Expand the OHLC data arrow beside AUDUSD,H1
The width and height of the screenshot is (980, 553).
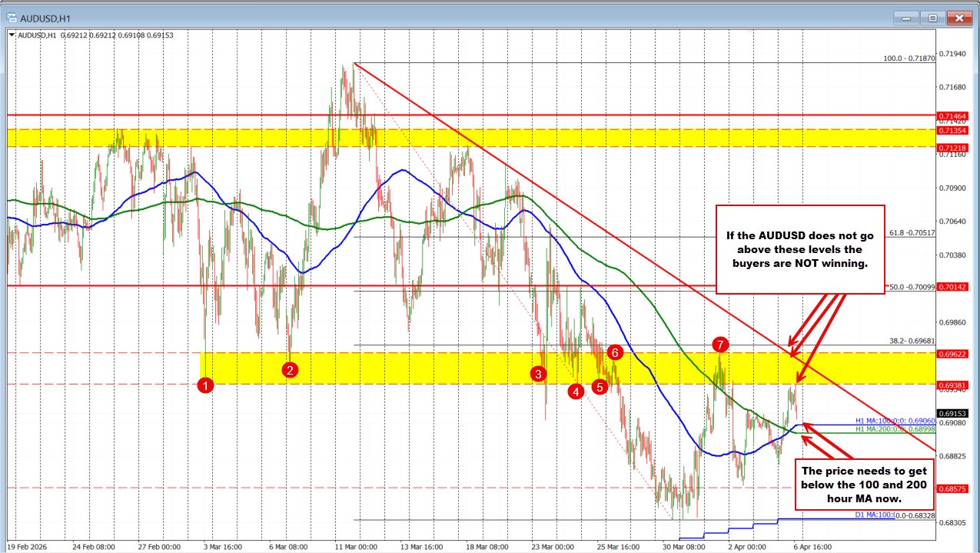coord(11,35)
